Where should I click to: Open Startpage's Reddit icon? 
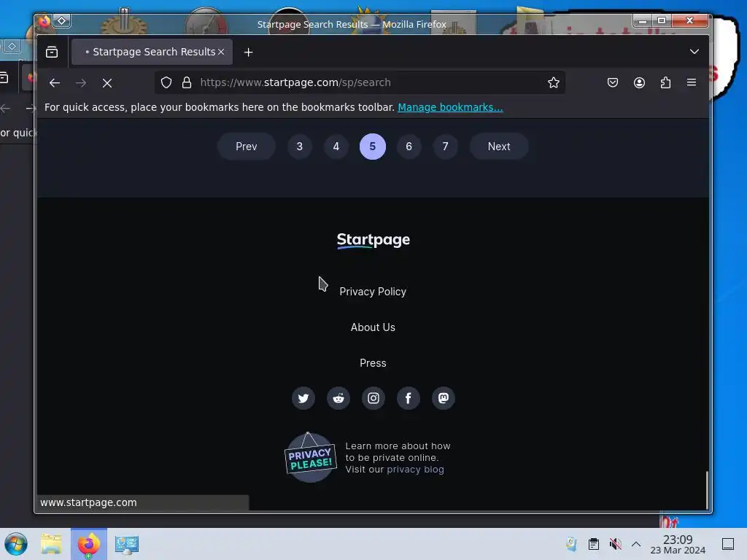[338, 398]
